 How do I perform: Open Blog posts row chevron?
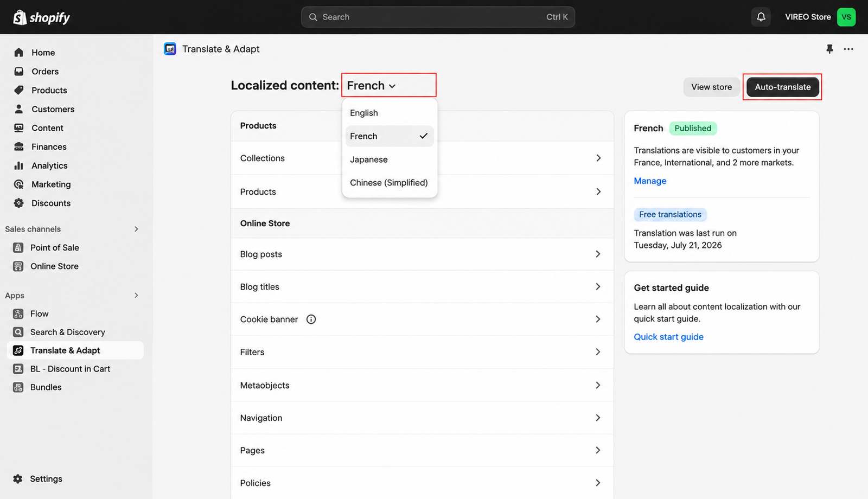[598, 254]
